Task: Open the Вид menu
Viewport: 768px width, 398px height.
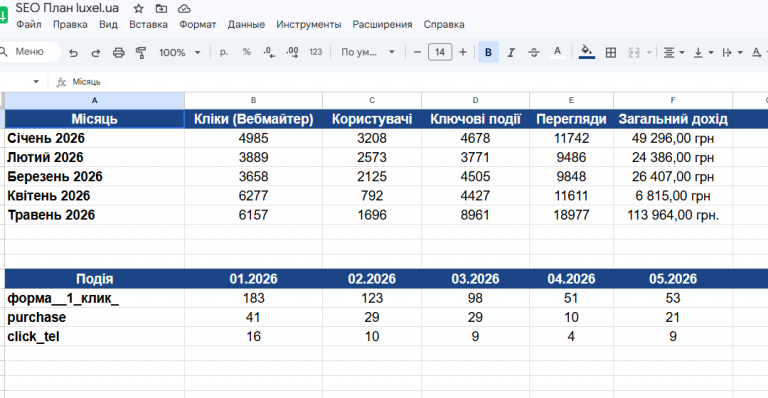Action: click(x=108, y=24)
